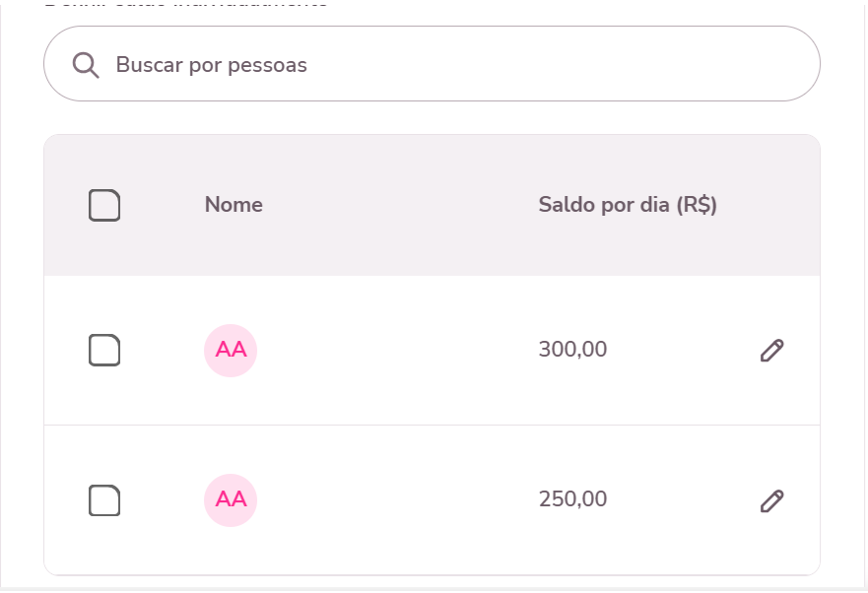Click the search magnifier icon

click(87, 64)
